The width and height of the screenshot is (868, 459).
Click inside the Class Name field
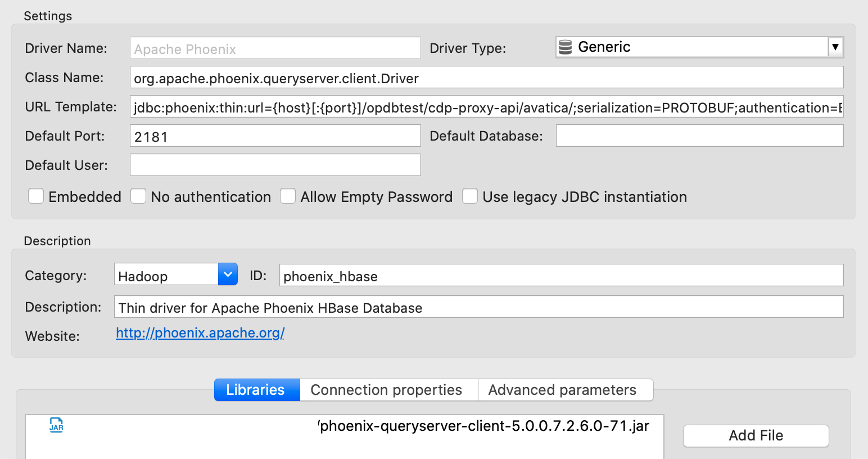pos(487,77)
